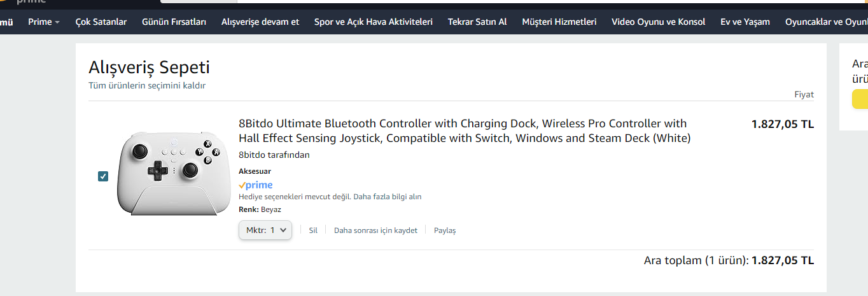Uncheck the 8Bitdo controller item checkbox

click(103, 176)
